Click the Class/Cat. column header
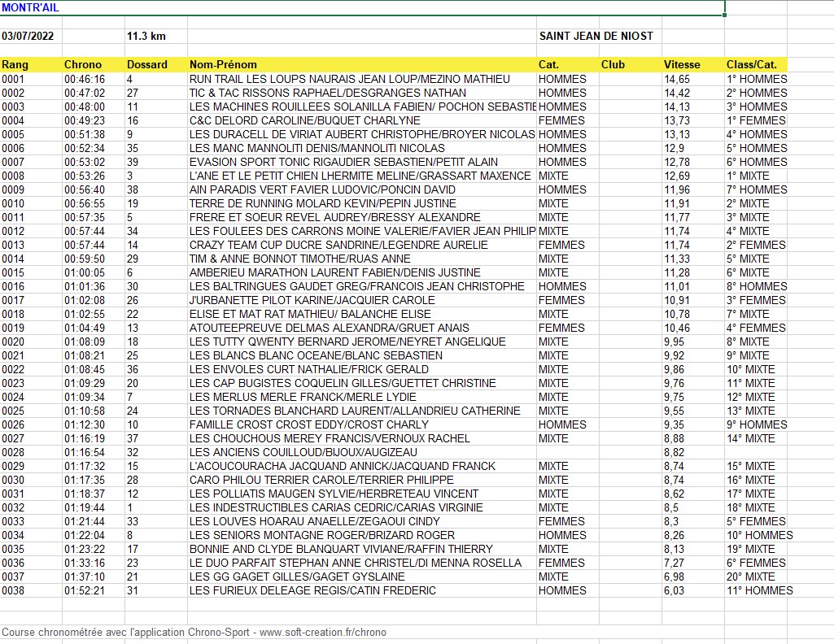Image resolution: width=834 pixels, height=644 pixels. click(756, 65)
